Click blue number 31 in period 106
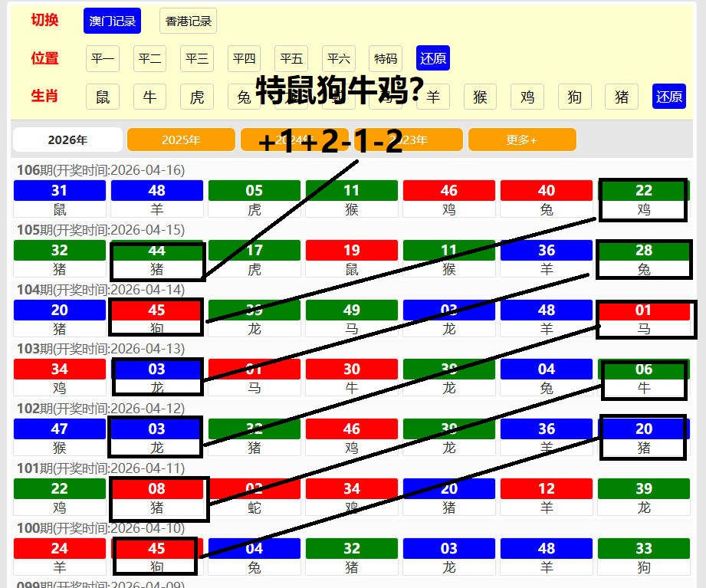The width and height of the screenshot is (706, 588). coord(59,191)
